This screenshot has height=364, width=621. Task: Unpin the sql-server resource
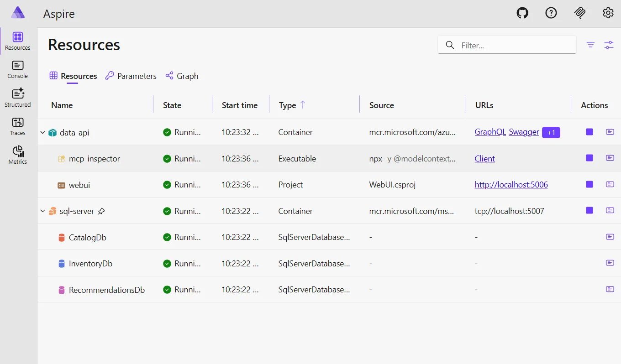[x=101, y=211]
